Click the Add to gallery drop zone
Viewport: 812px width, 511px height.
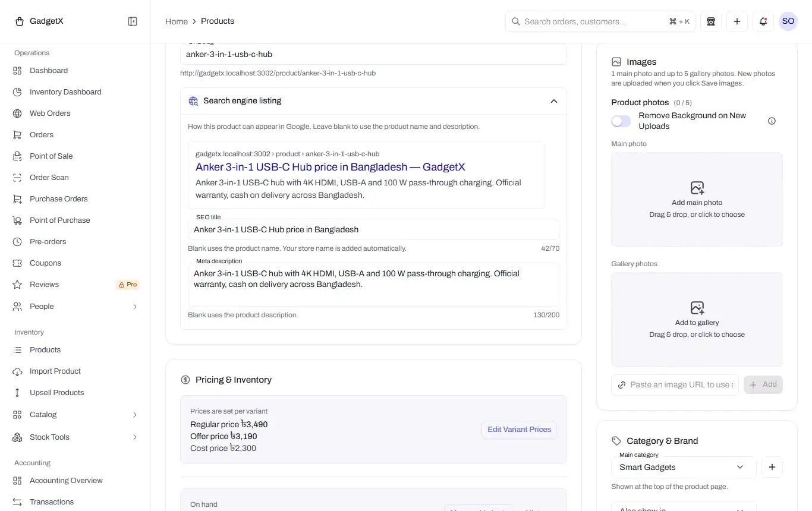click(697, 320)
